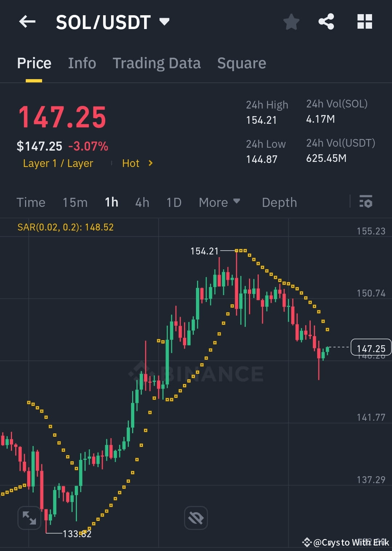Image resolution: width=392 pixels, height=551 pixels.
Task: Expand the More timeframes dropdown
Action: [x=219, y=202]
